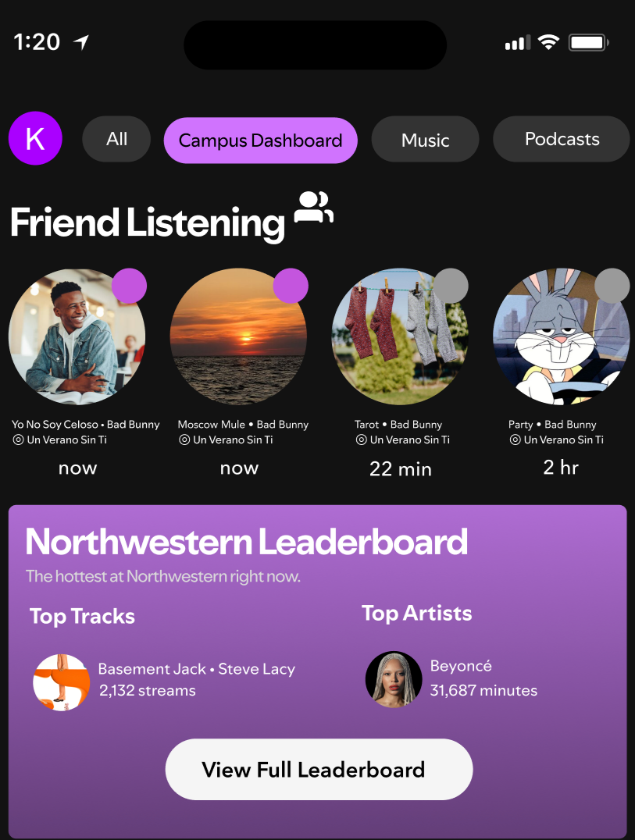Image resolution: width=635 pixels, height=840 pixels.
Task: Tap the friends icon beside Friend Listening
Action: [314, 208]
